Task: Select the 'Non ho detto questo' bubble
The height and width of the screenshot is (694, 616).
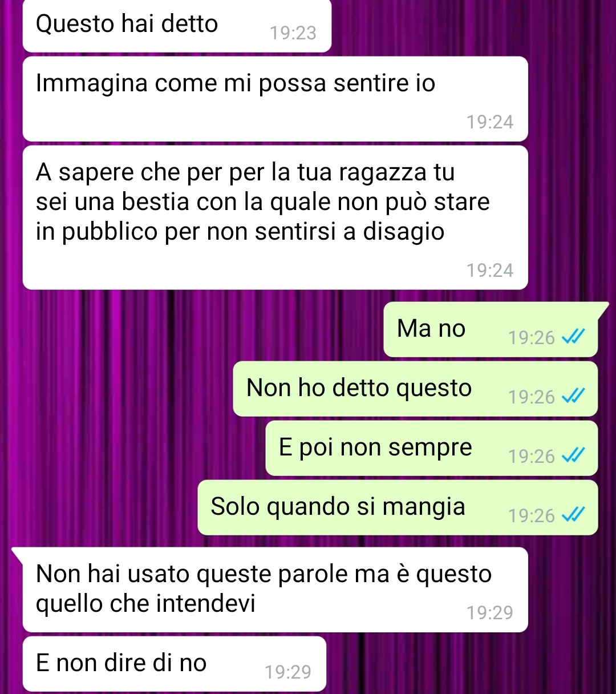Action: pyautogui.click(x=415, y=389)
